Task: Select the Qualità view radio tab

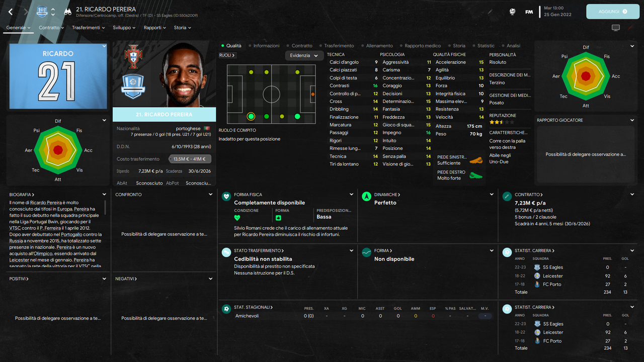Action: pos(231,46)
